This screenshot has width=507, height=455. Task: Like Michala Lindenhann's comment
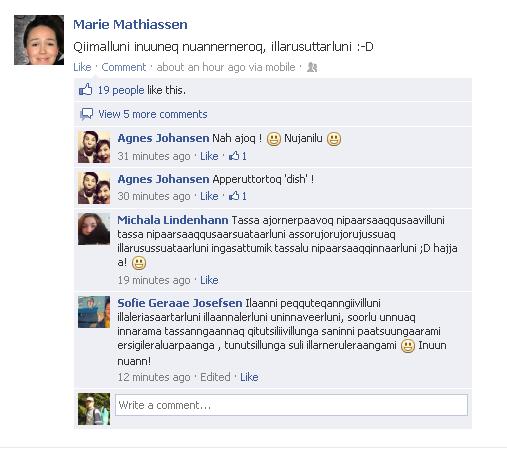209,280
